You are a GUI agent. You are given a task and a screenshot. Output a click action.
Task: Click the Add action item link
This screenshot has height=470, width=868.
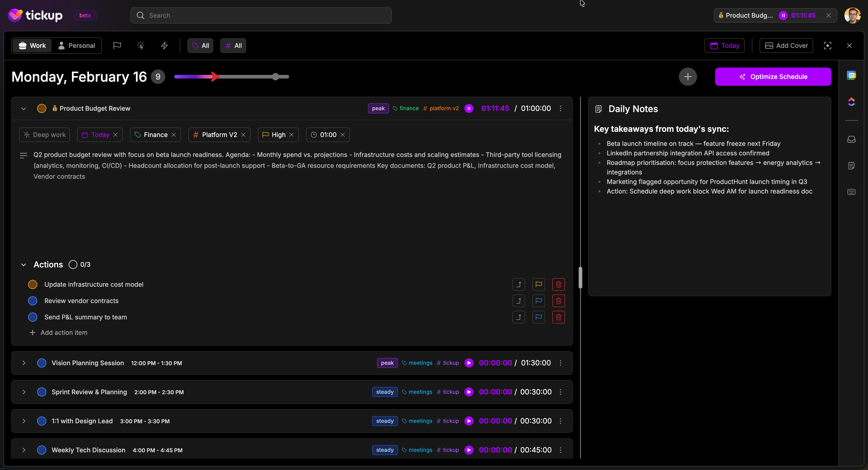point(59,333)
